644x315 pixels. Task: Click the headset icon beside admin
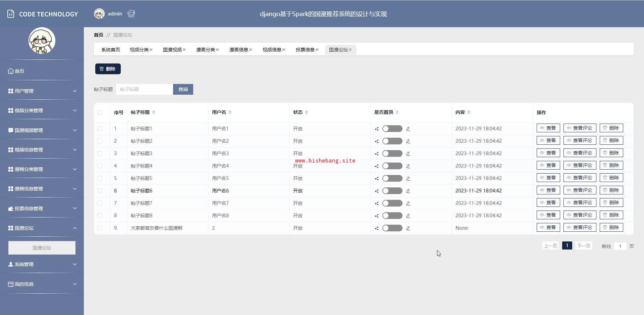coord(131,14)
